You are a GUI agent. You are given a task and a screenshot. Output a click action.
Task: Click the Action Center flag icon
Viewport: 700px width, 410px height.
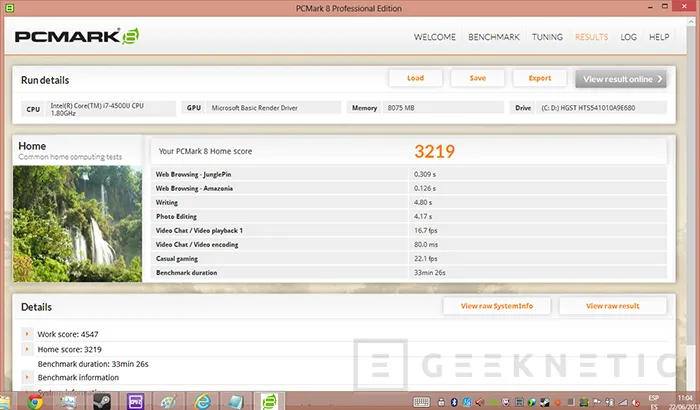[597, 402]
